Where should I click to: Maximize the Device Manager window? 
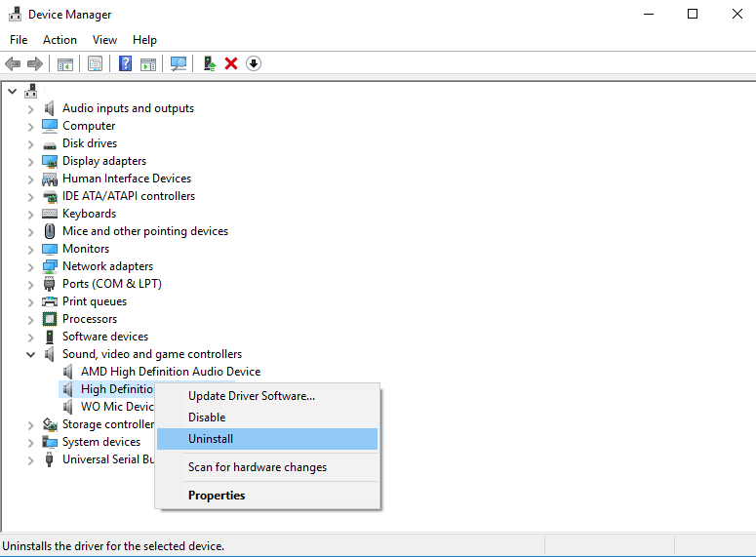(693, 14)
